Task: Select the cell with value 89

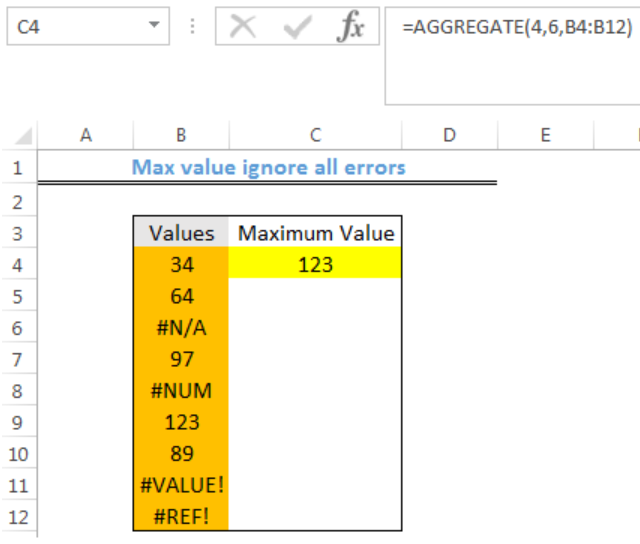Action: [181, 453]
